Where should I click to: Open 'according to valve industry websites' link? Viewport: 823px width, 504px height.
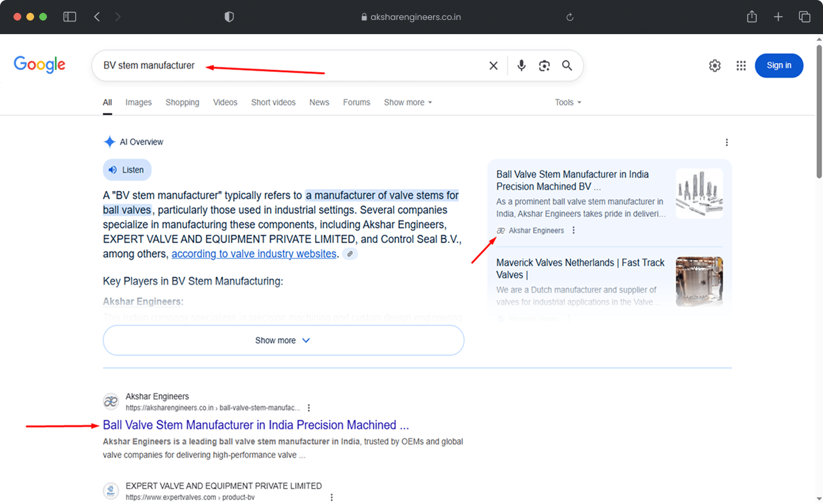click(x=254, y=254)
